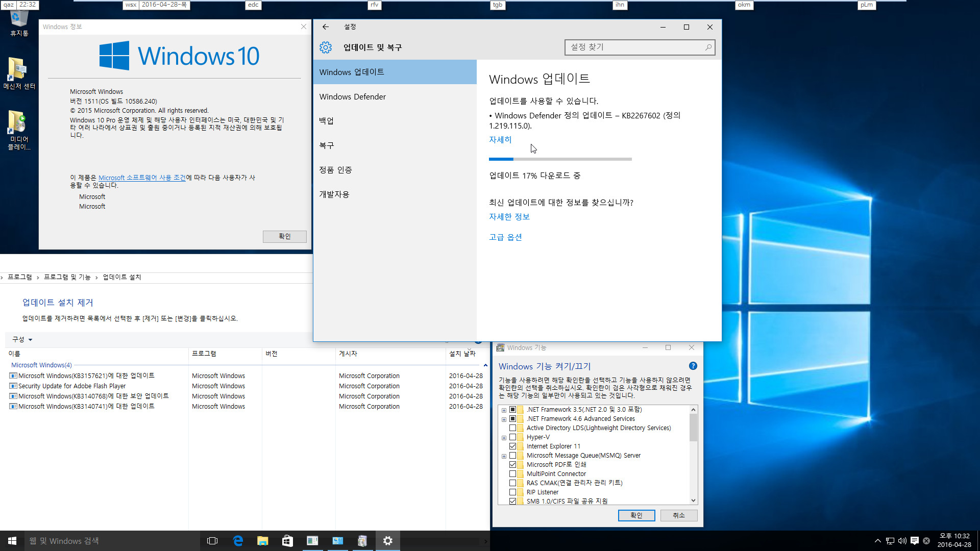The image size is (980, 551).
Task: Expand the Microsoft Message Queue Server node
Action: (x=504, y=456)
